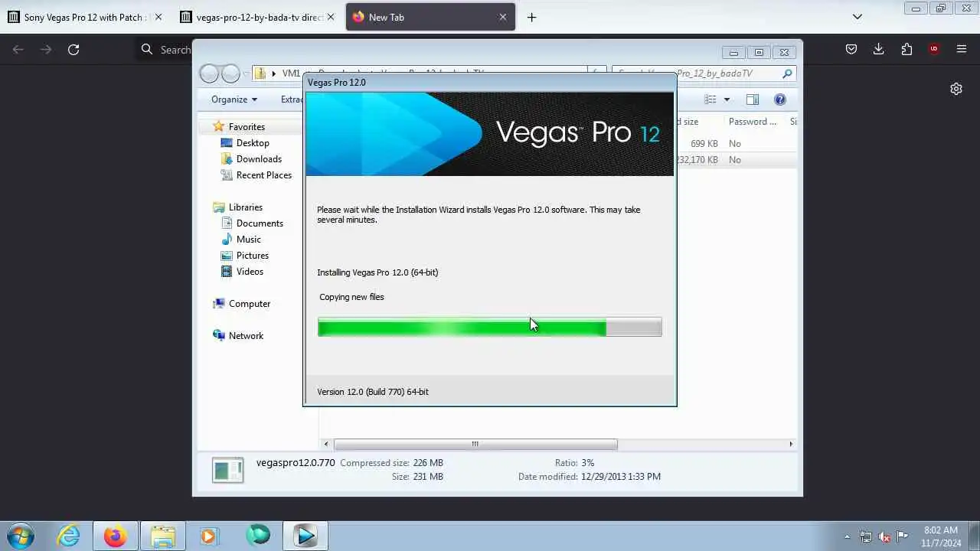
Task: Click the network tray icon
Action: point(866,536)
